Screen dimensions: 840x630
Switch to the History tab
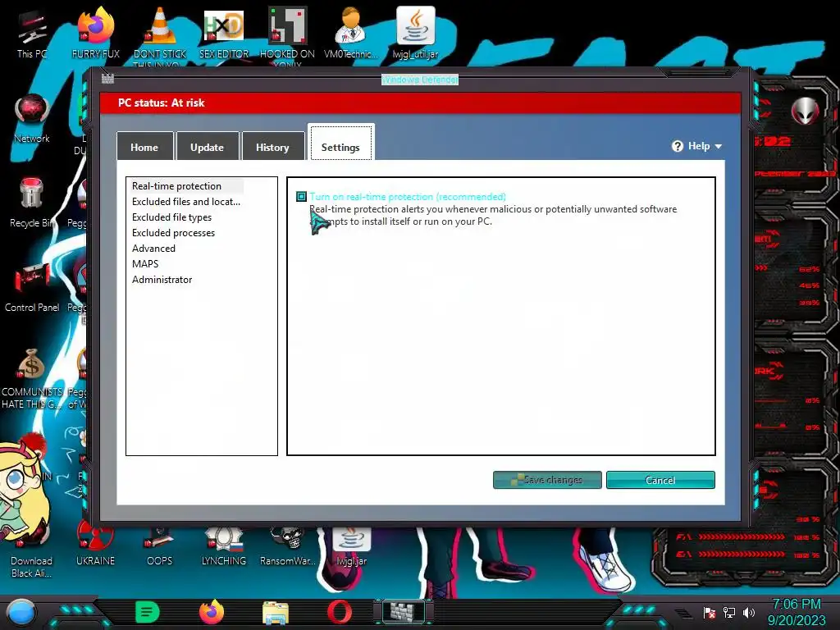(x=272, y=147)
